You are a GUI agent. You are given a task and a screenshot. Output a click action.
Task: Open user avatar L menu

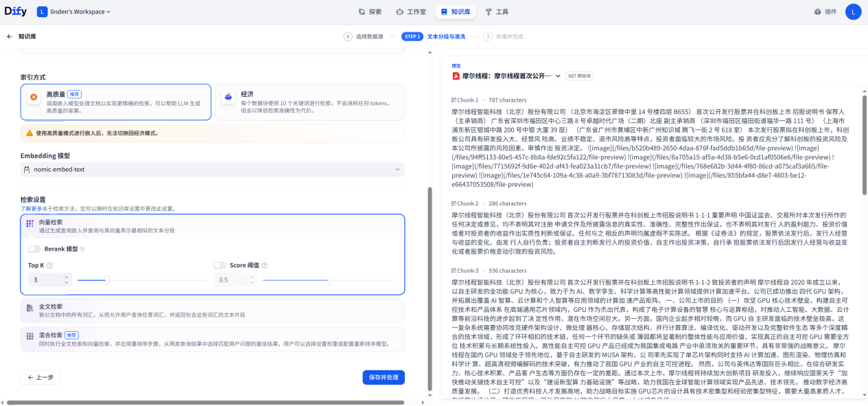click(x=853, y=12)
